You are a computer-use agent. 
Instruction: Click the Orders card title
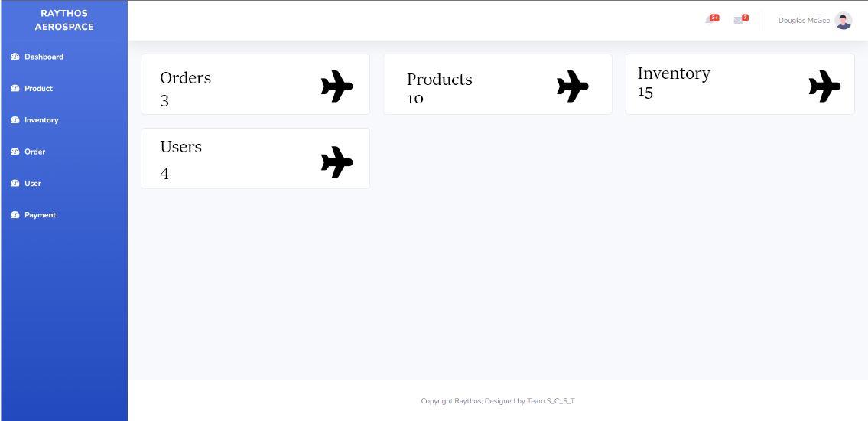[x=185, y=77]
